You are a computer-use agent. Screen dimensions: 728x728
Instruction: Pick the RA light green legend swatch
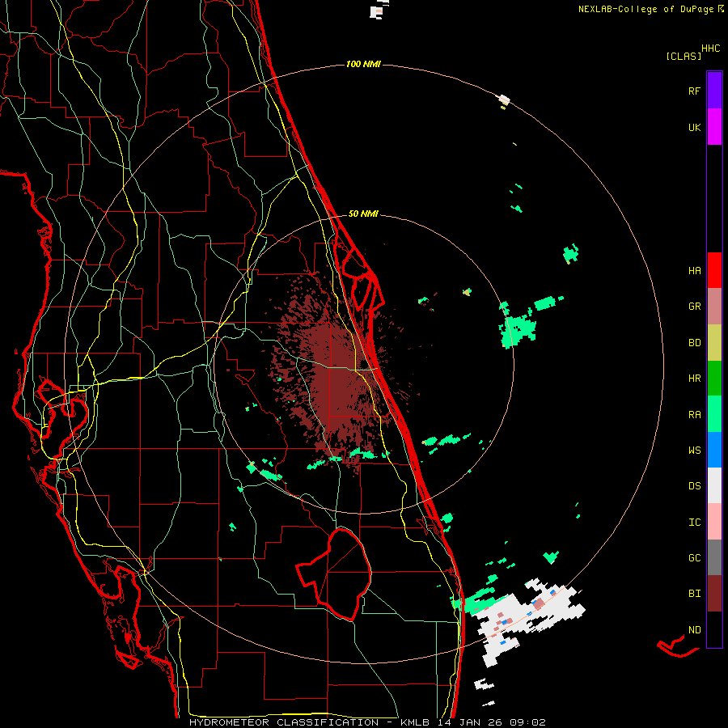click(714, 414)
